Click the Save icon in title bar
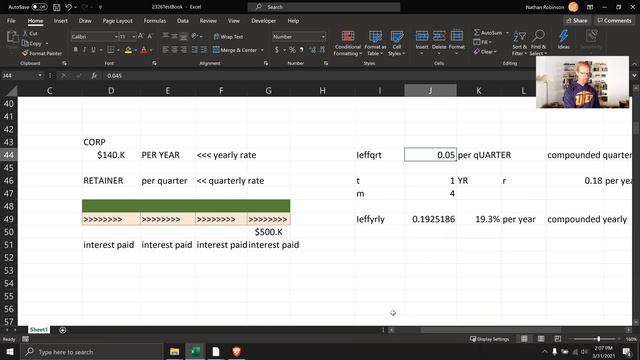The width and height of the screenshot is (640, 360). [x=57, y=7]
